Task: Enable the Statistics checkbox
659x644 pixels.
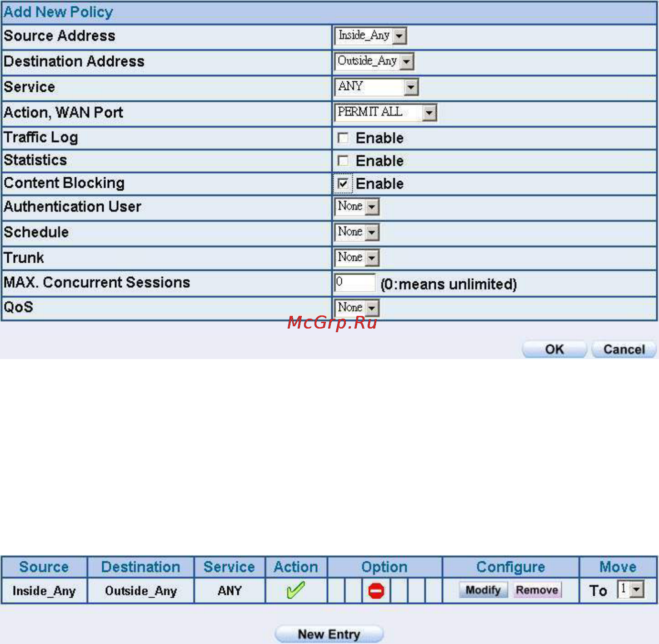Action: pos(343,161)
